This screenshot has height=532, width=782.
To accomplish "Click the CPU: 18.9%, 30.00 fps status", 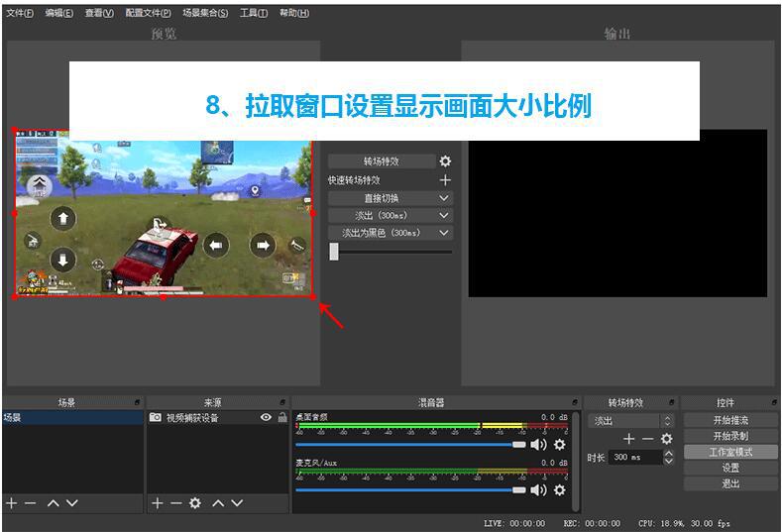I will (x=684, y=523).
